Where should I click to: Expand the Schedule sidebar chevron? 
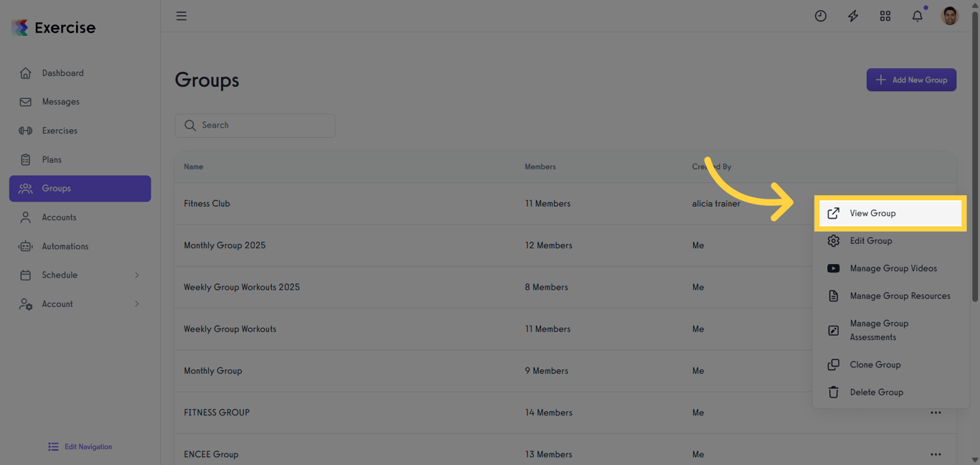point(136,274)
